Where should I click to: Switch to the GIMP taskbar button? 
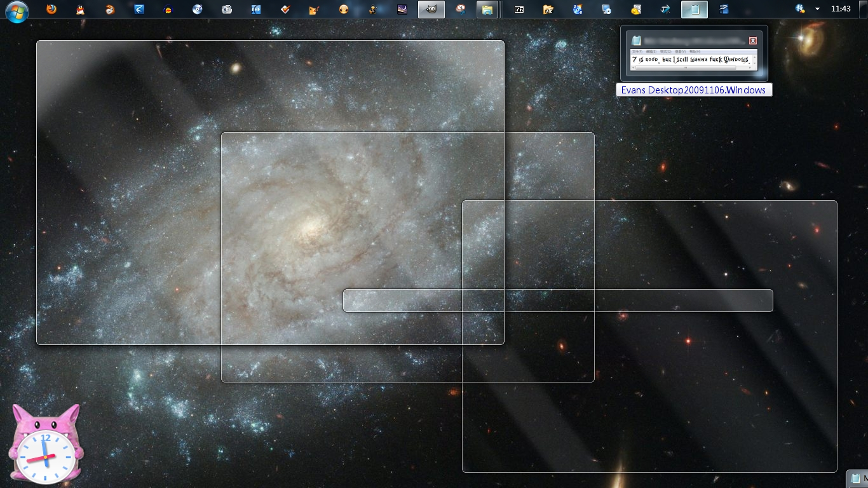coord(431,10)
